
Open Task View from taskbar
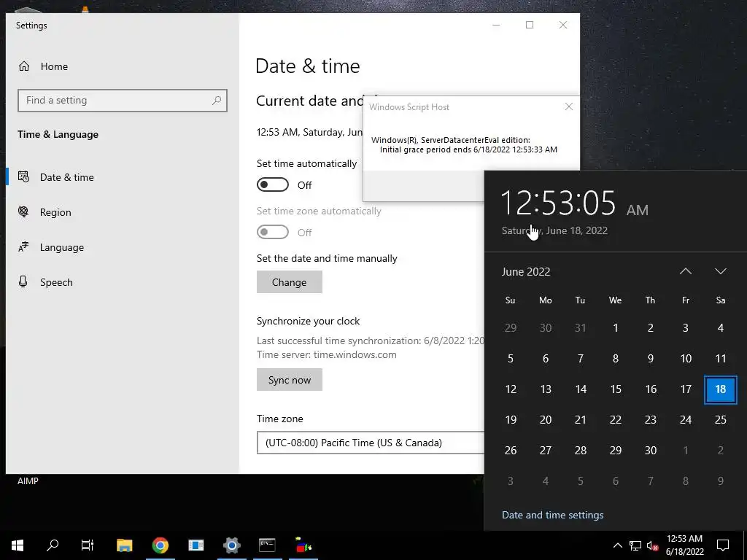(x=88, y=545)
